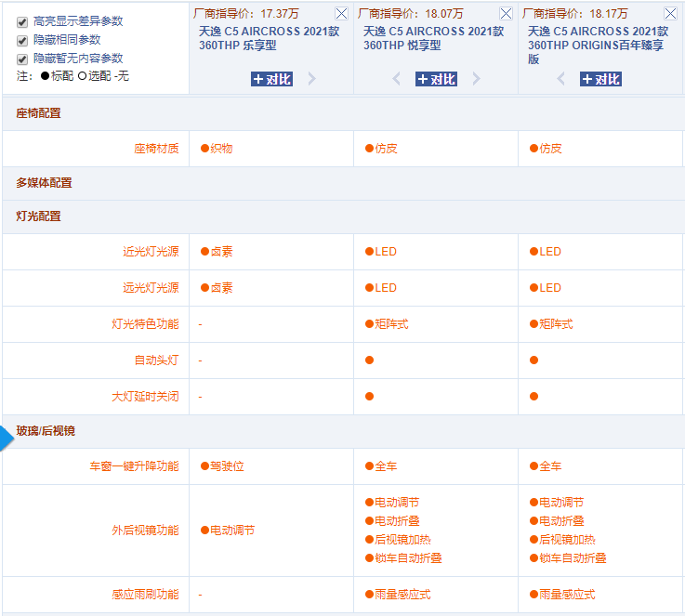Click the 自动头灯 parameter label
The width and height of the screenshot is (685, 616).
156,360
